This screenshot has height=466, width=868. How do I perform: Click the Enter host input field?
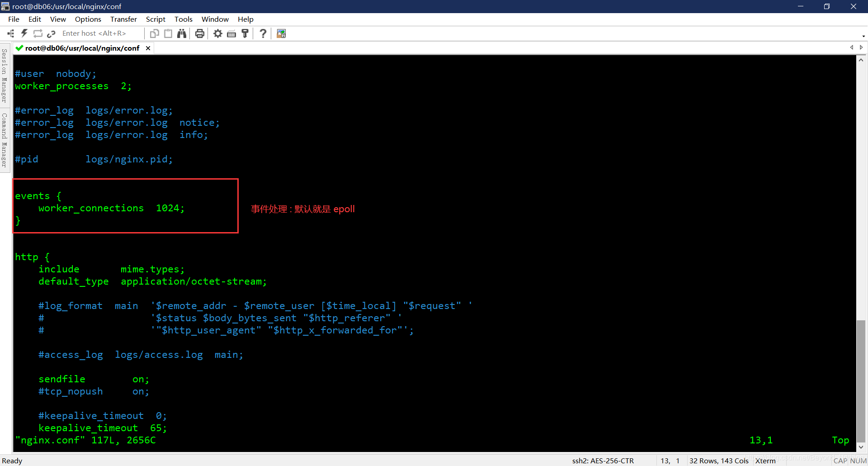coord(100,33)
